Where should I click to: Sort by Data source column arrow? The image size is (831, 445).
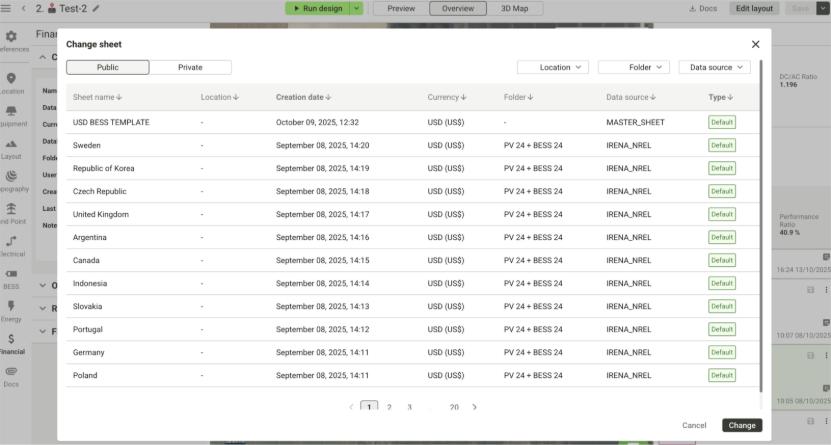(x=653, y=97)
